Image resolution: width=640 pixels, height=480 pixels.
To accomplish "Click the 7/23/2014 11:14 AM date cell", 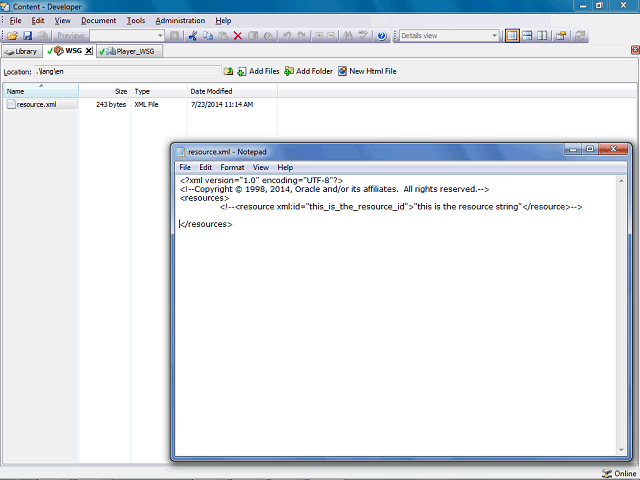I will coord(222,104).
